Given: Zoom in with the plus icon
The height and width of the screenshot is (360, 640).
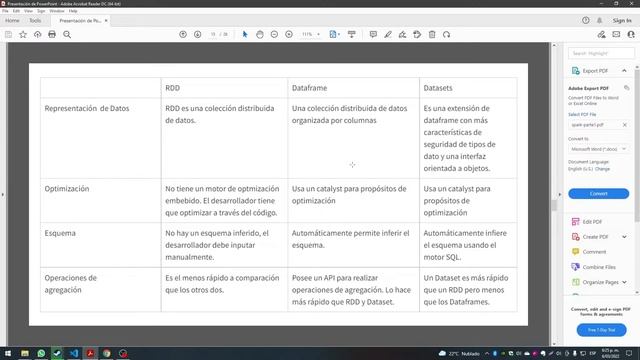Looking at the screenshot, I should (x=289, y=35).
